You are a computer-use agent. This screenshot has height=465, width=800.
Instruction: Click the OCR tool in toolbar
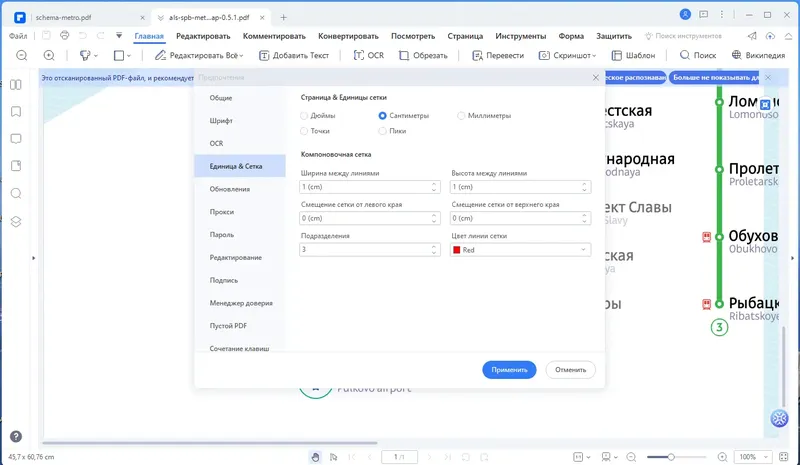pos(368,55)
